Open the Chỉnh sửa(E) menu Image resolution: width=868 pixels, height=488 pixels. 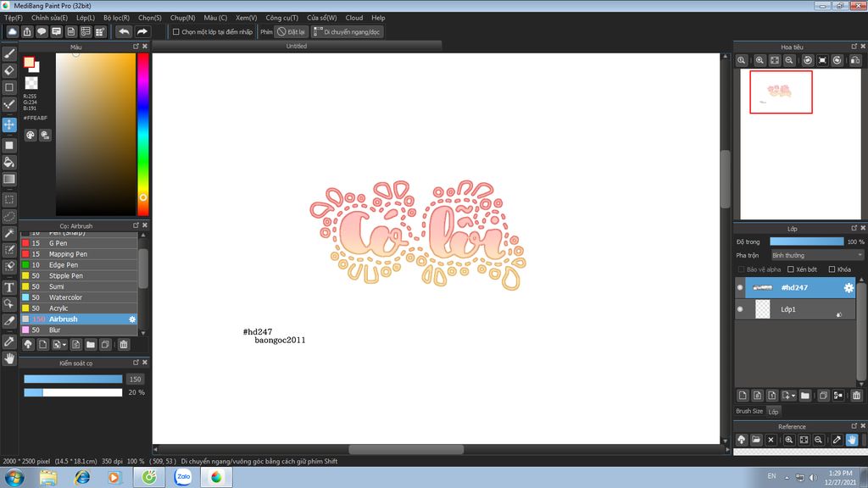49,18
